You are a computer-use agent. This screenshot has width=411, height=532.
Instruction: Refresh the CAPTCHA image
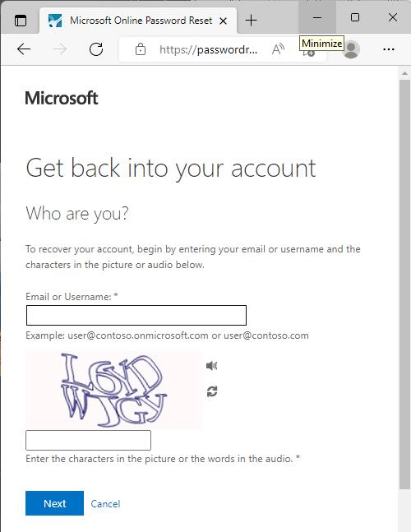pyautogui.click(x=212, y=391)
